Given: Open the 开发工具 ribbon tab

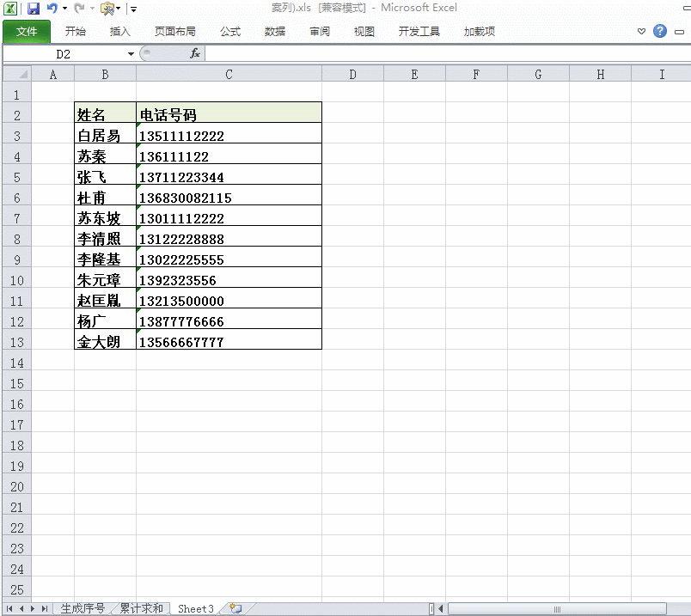Looking at the screenshot, I should (419, 32).
